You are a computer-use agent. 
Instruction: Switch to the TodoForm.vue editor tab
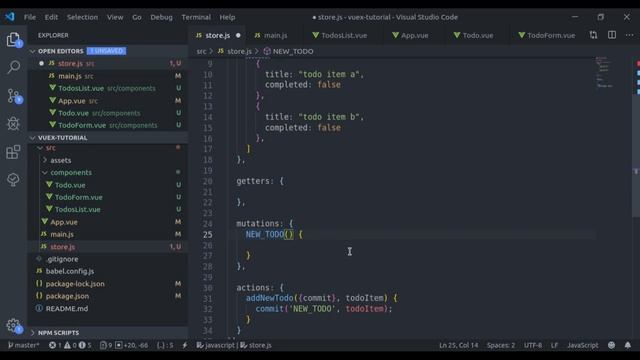[547, 36]
